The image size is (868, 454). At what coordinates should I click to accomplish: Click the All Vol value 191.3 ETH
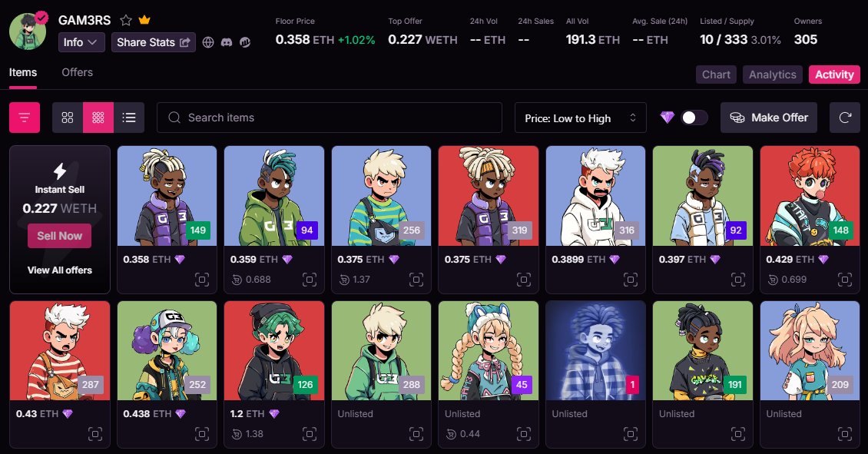tap(592, 40)
